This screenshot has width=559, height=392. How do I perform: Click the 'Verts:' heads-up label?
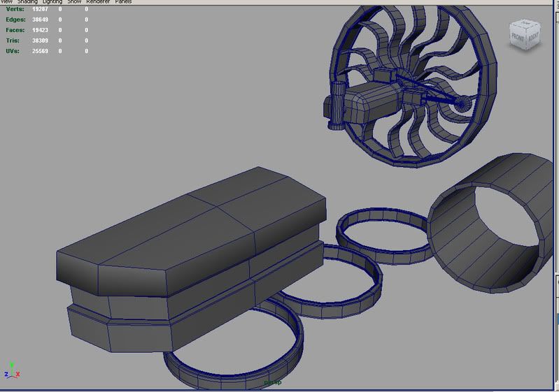coord(15,9)
